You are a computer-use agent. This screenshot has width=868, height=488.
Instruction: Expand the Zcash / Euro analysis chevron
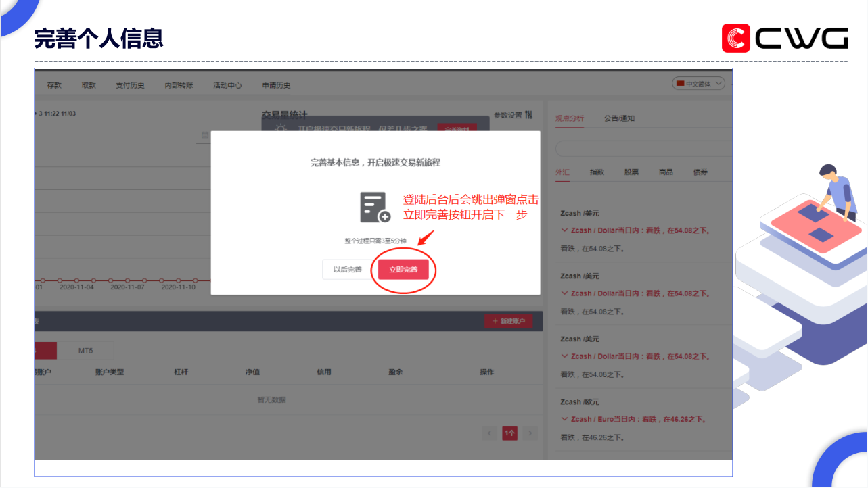click(564, 419)
